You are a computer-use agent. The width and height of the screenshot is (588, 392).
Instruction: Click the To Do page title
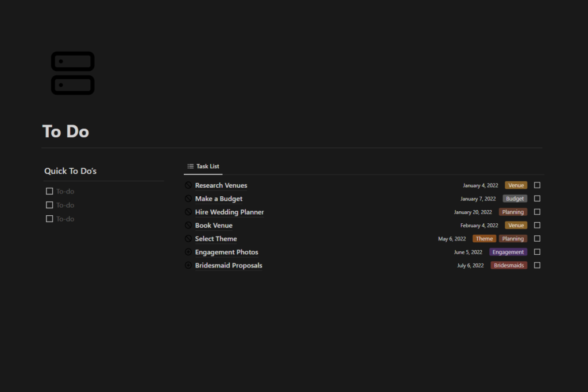65,131
